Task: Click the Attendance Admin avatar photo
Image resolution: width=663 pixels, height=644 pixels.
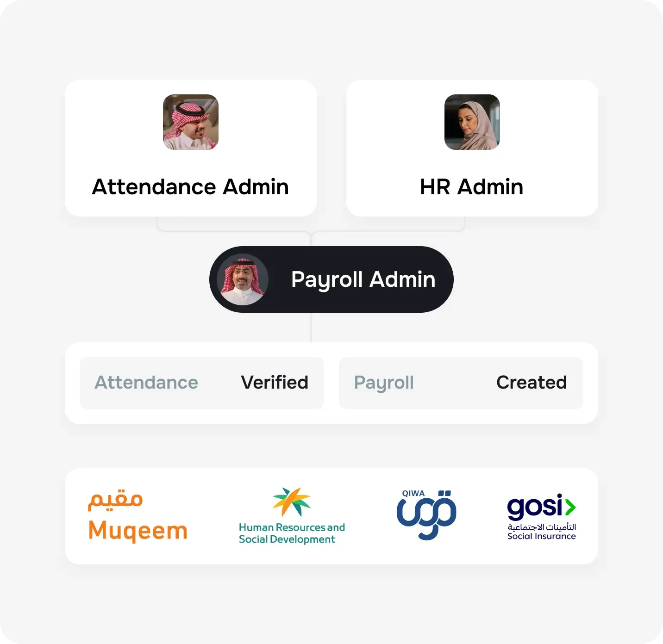Action: pyautogui.click(x=191, y=122)
